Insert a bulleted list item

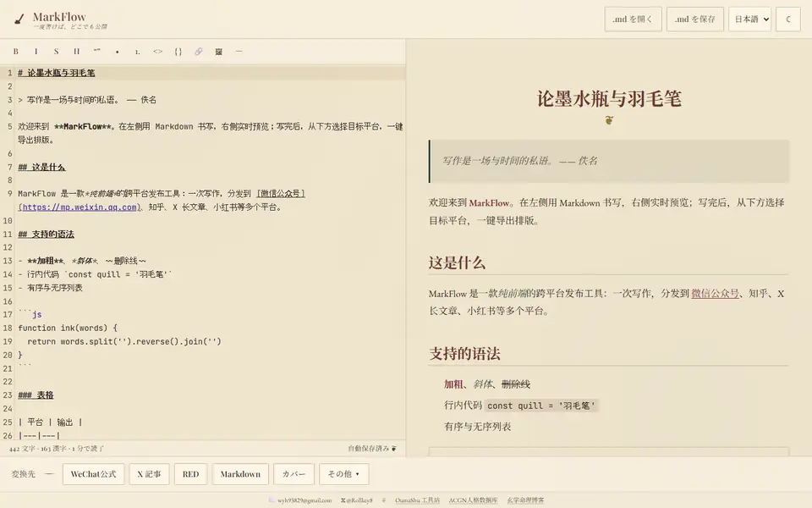(x=117, y=52)
